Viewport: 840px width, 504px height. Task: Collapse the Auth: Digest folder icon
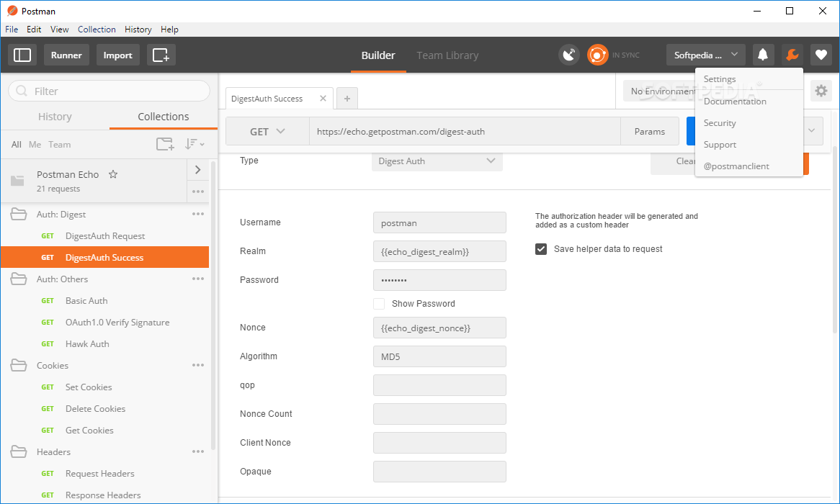[x=19, y=215]
